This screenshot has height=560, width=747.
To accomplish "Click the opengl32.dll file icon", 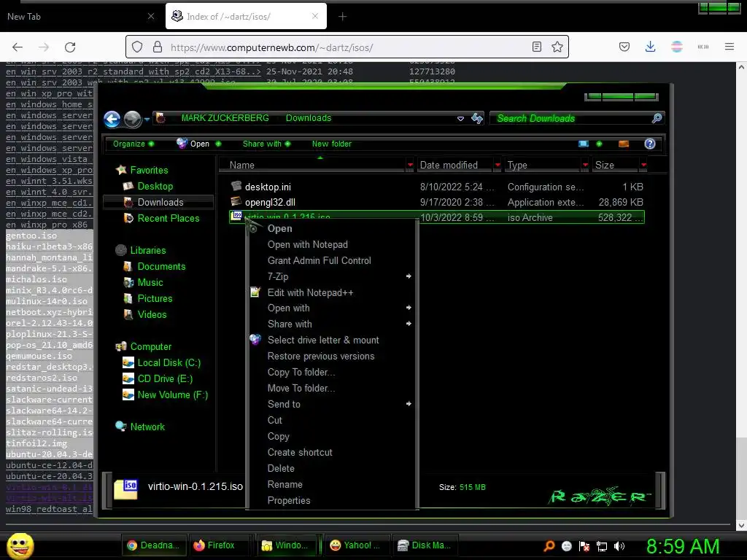I will [x=236, y=201].
